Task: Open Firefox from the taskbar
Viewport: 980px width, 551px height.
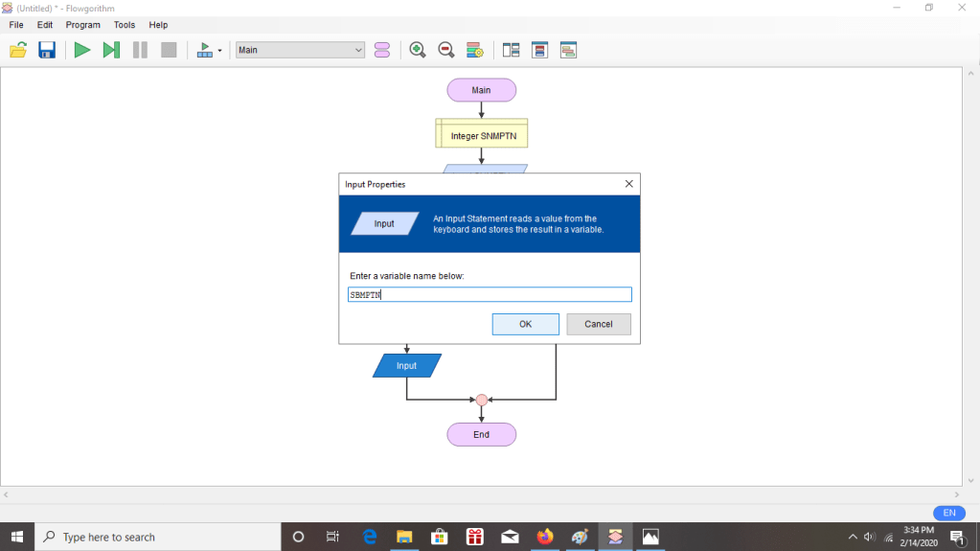Action: (545, 537)
